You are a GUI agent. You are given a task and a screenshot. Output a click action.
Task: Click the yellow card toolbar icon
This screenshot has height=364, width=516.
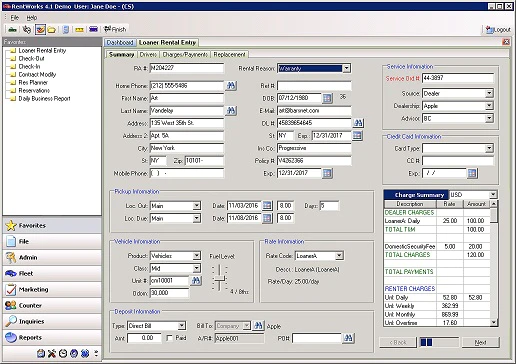[x=79, y=30]
